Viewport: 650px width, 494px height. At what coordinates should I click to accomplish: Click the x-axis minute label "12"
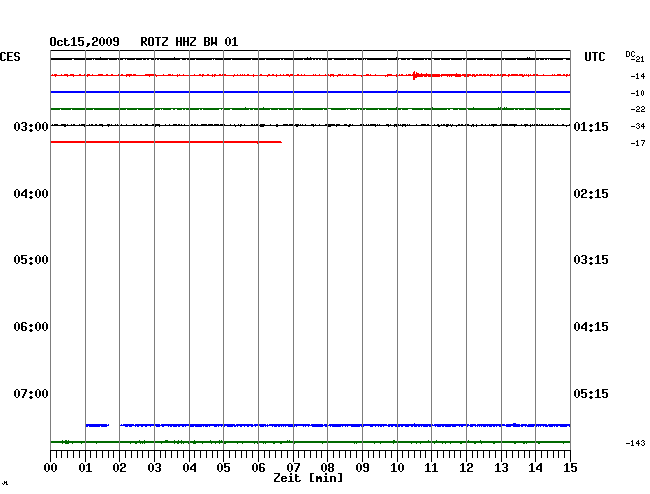click(x=466, y=468)
